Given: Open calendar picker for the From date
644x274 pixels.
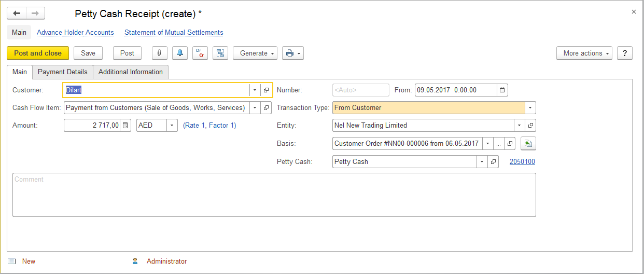Looking at the screenshot, I should 502,90.
